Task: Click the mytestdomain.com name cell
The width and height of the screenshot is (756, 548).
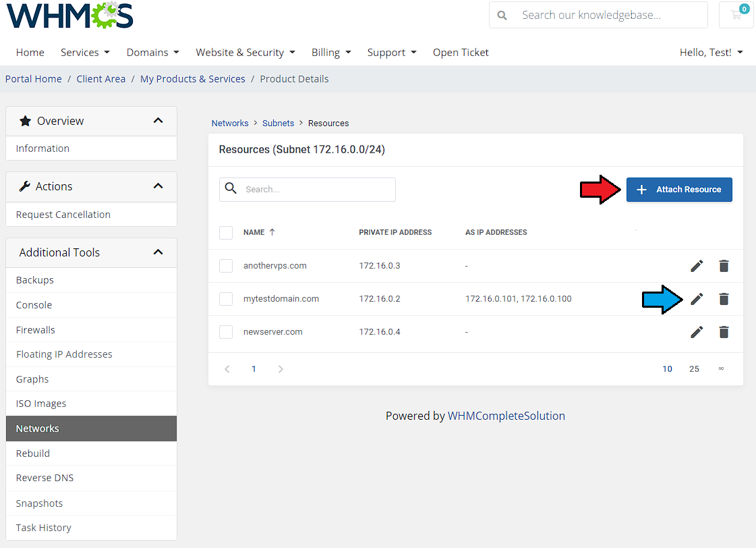Action: point(281,299)
